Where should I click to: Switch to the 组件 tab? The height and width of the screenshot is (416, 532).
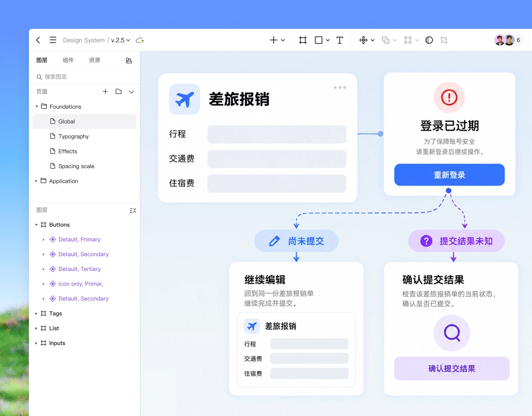pyautogui.click(x=68, y=60)
